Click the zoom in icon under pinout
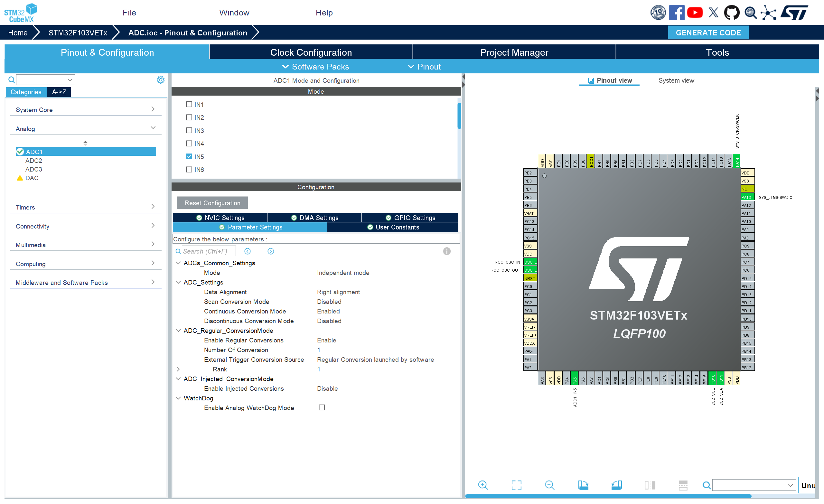Viewport: 824px width, 504px height. pos(483,485)
